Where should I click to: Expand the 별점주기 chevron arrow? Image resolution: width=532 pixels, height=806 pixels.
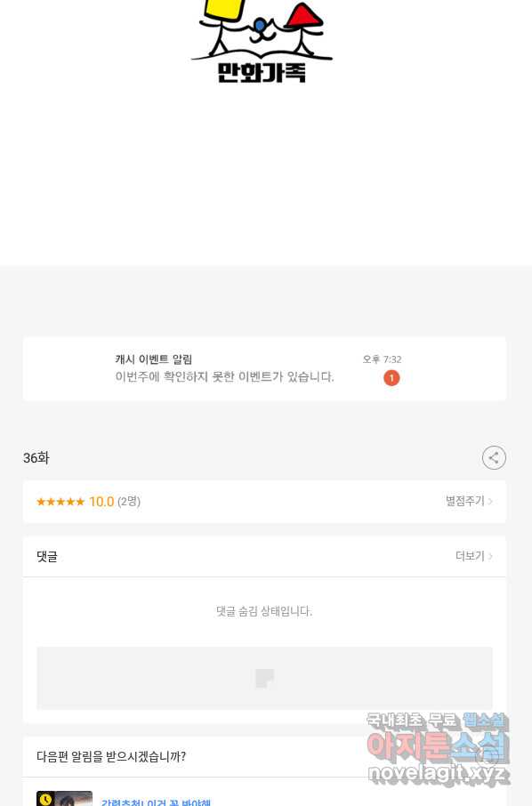(490, 501)
